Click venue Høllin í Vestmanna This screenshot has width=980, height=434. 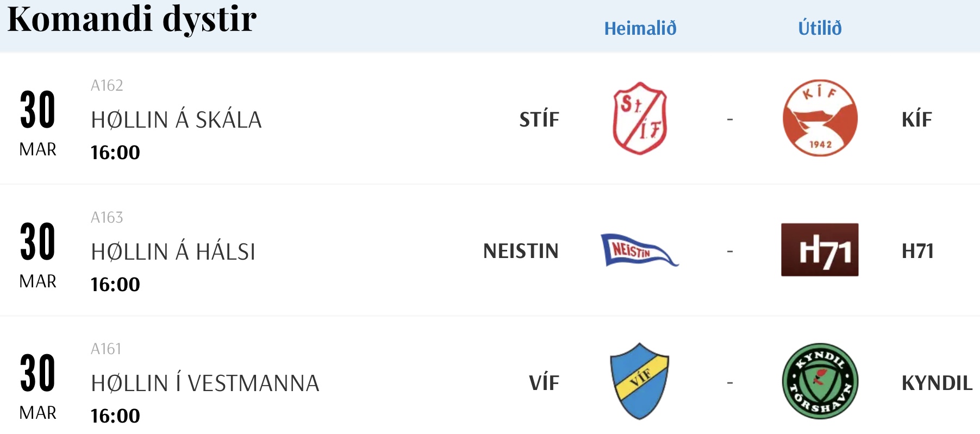point(205,383)
